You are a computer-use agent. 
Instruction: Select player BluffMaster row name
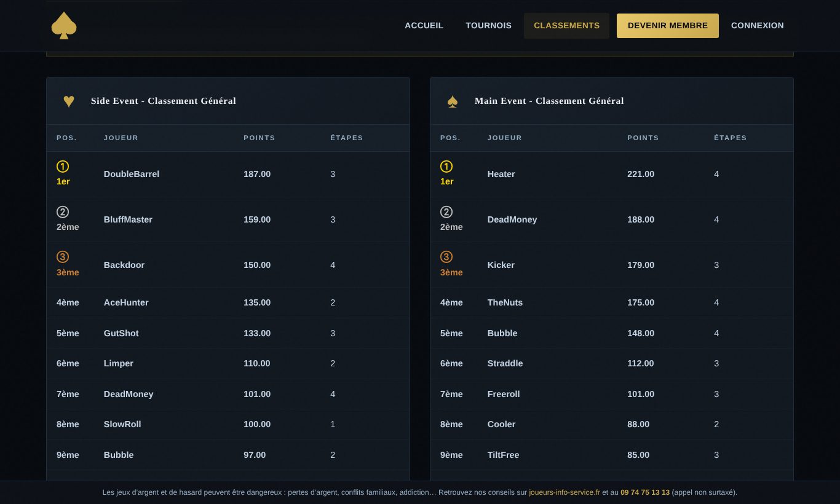[128, 219]
